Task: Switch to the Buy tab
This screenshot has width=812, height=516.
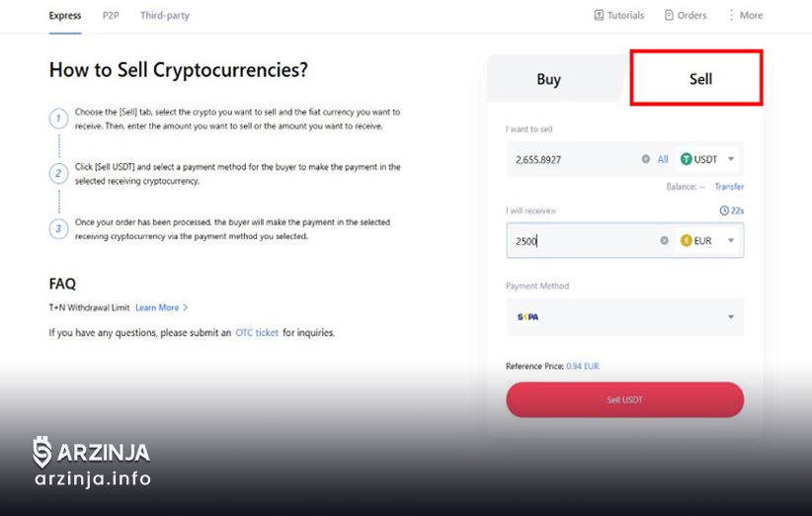Action: [549, 79]
